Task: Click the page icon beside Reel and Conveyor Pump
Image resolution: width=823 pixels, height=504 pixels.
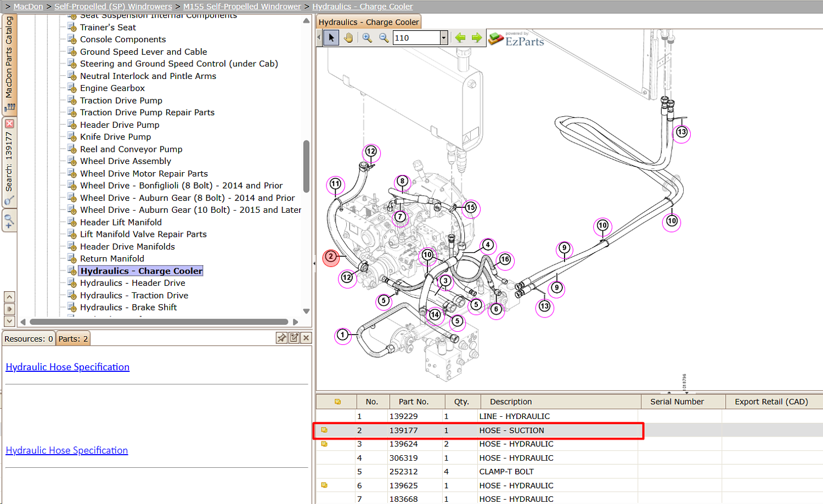Action: [x=72, y=149]
